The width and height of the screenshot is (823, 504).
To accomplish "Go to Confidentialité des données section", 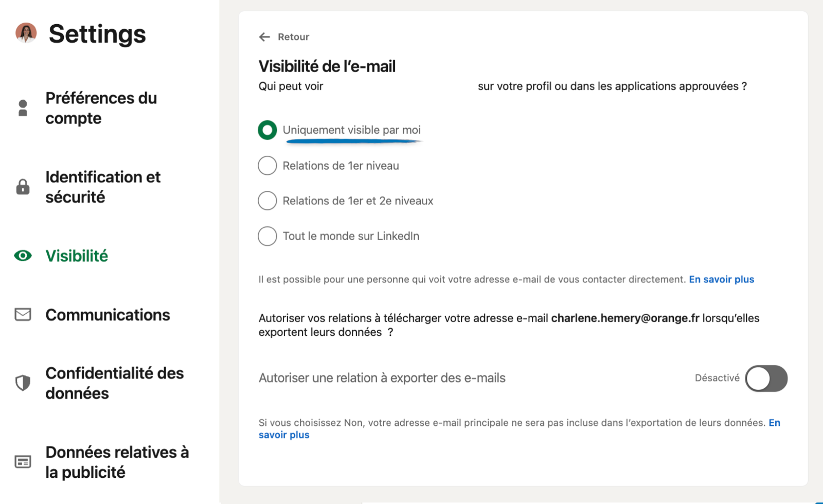I will point(114,383).
